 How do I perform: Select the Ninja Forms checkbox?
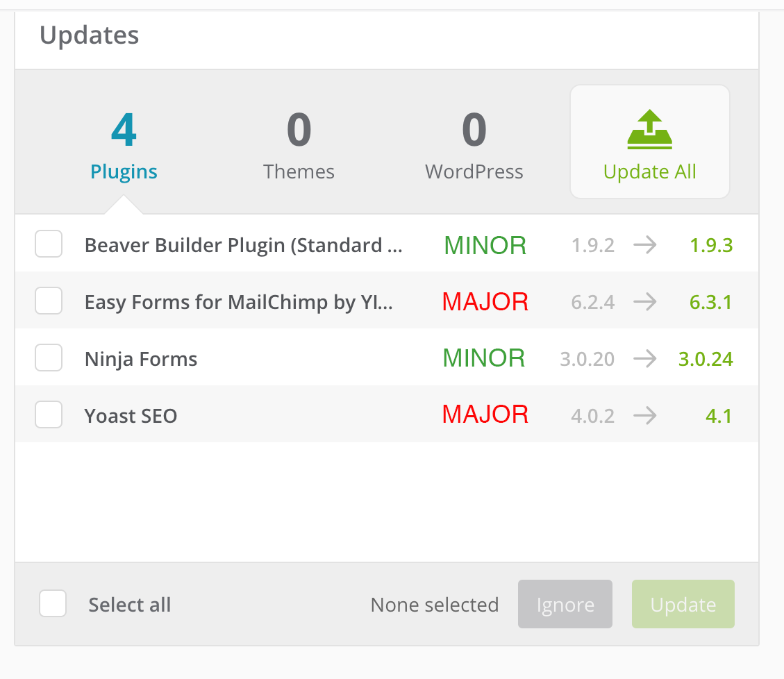coord(49,358)
